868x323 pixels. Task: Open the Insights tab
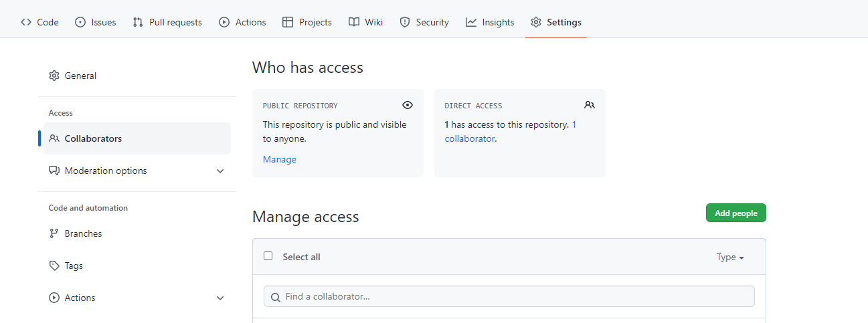(490, 22)
